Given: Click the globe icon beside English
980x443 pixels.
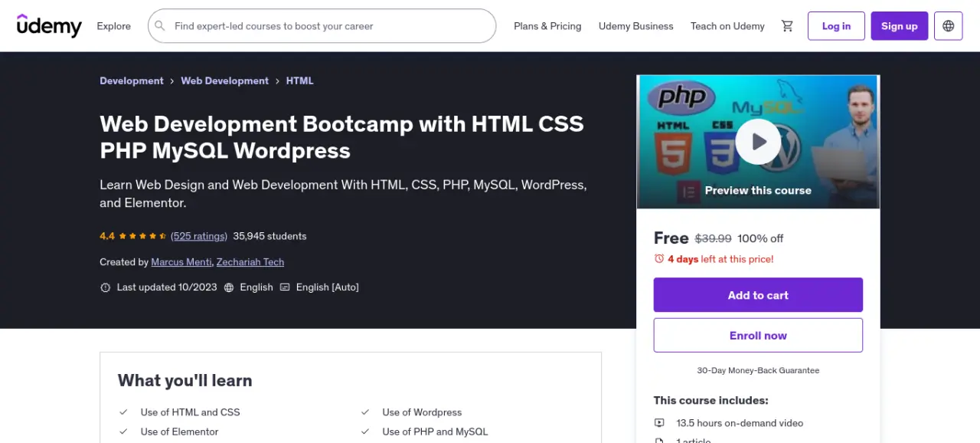Looking at the screenshot, I should pyautogui.click(x=230, y=287).
